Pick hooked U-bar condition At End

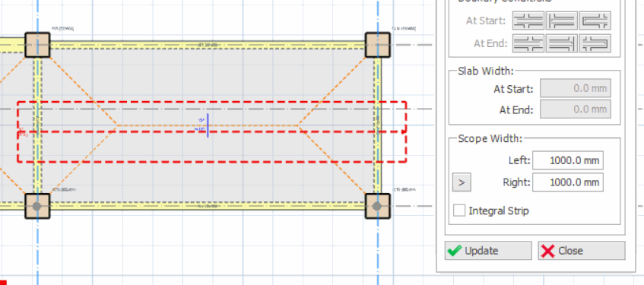(595, 43)
